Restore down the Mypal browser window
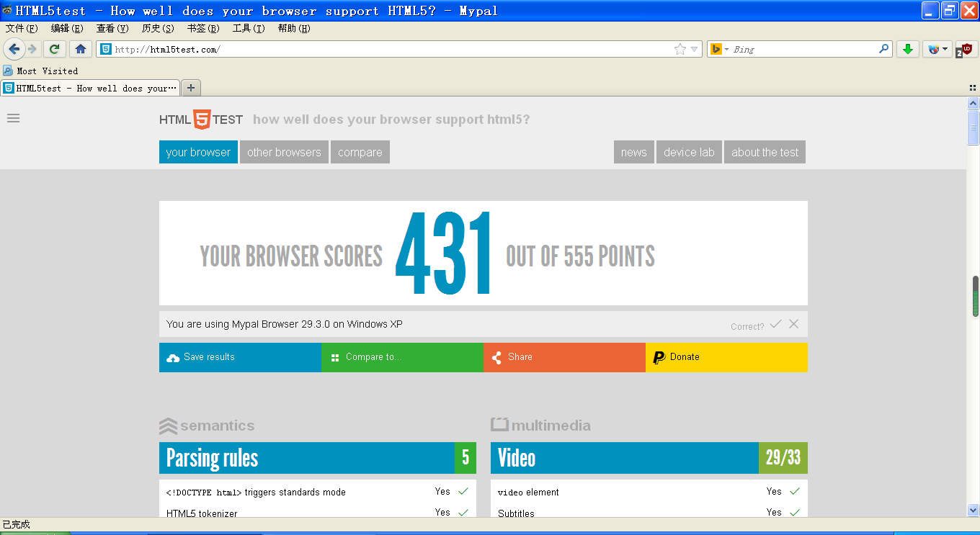This screenshot has height=535, width=980. (x=950, y=10)
